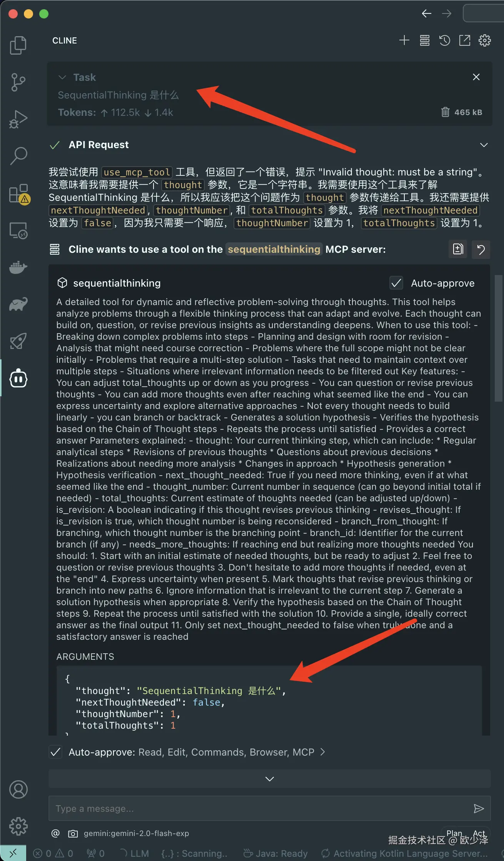Open Source Control view in activity bar
504x861 pixels.
click(18, 82)
